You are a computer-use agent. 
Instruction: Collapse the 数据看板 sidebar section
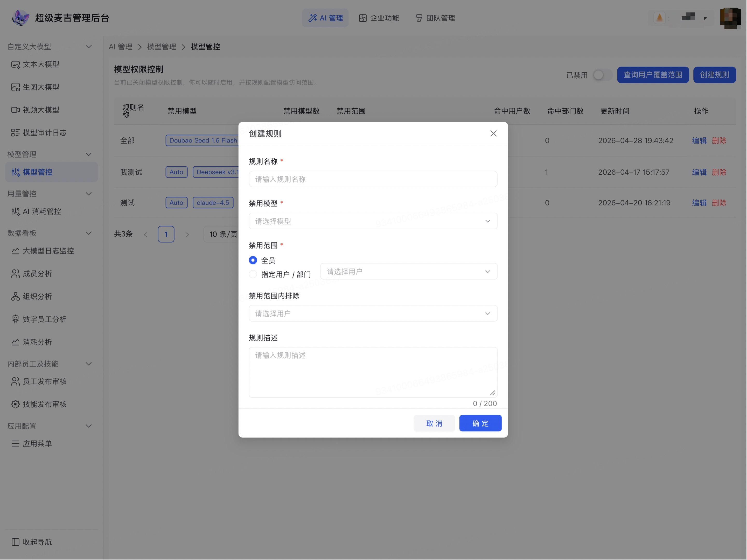(89, 233)
